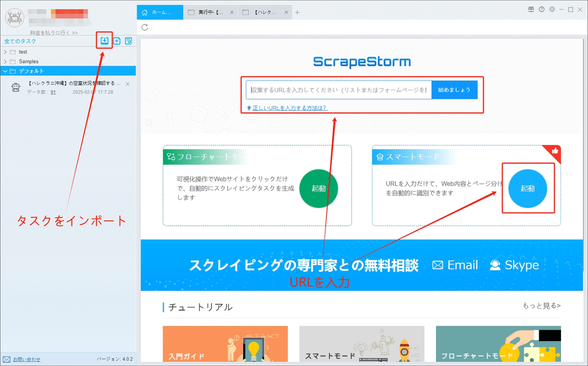Click the lightbulb icon beside URL help link
Screen dimensions: 588x366
[249, 108]
